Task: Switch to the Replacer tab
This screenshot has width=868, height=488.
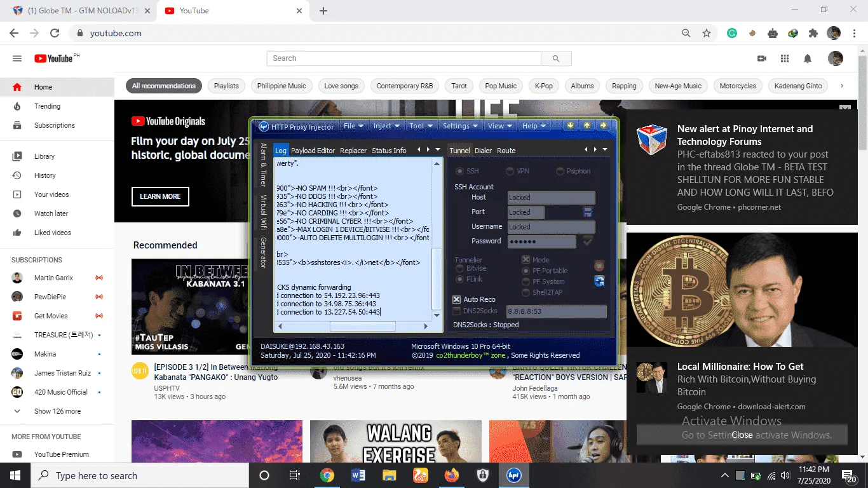Action: point(353,151)
